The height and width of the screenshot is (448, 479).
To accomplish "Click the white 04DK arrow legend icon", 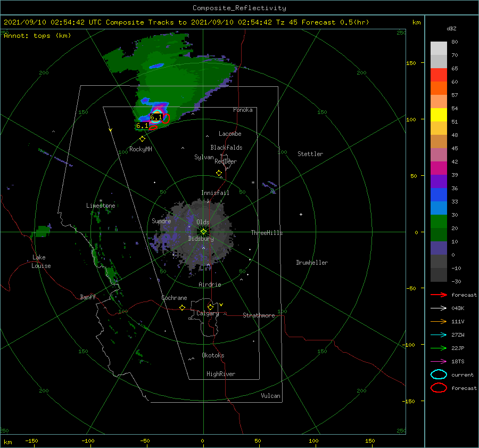I will pyautogui.click(x=439, y=308).
